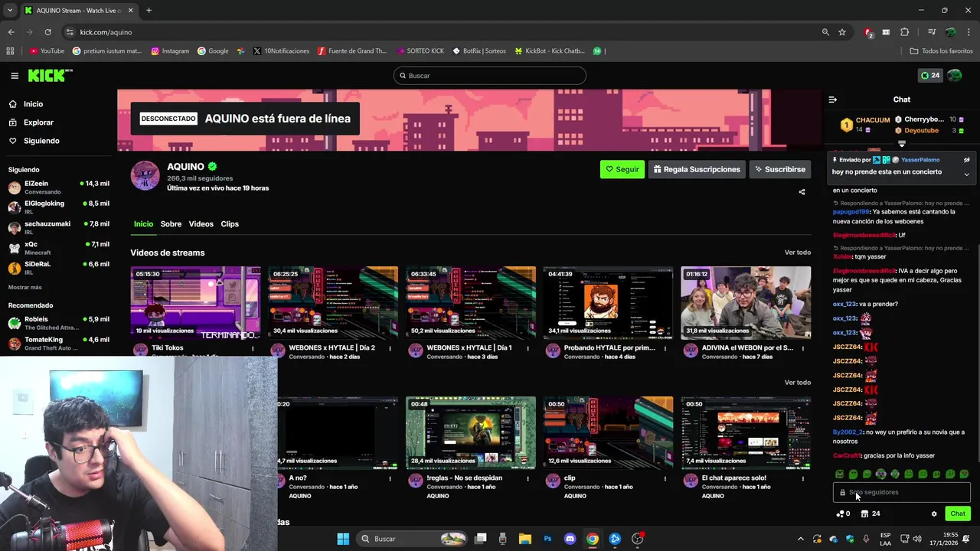Screen dimensions: 980x551
Task: Click Ver todo for Videos de streams
Action: coord(797,253)
